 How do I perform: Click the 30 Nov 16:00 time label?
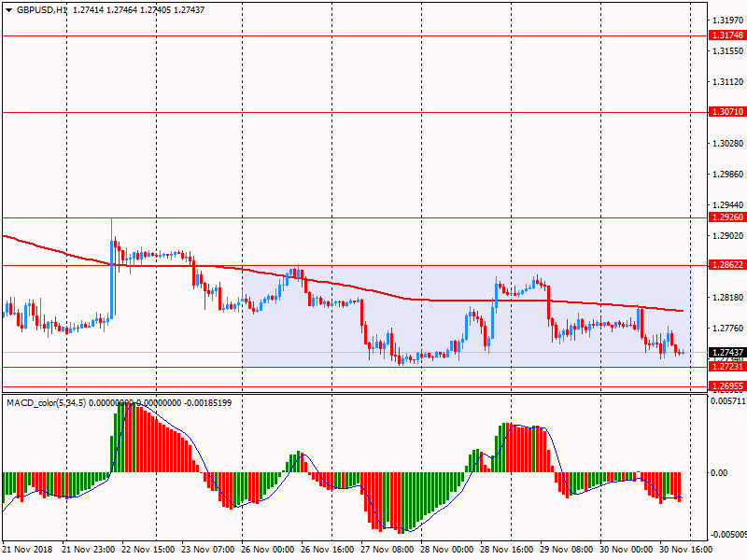(686, 549)
